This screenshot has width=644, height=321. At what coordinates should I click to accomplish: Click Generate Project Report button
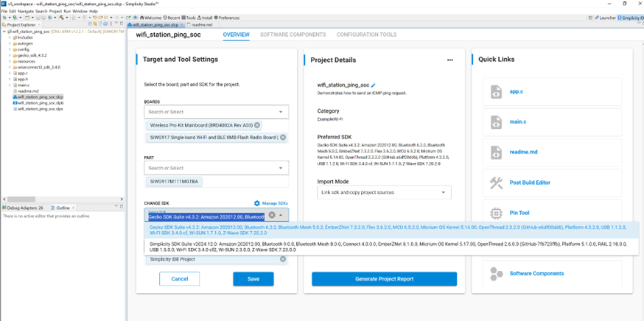pos(384,279)
